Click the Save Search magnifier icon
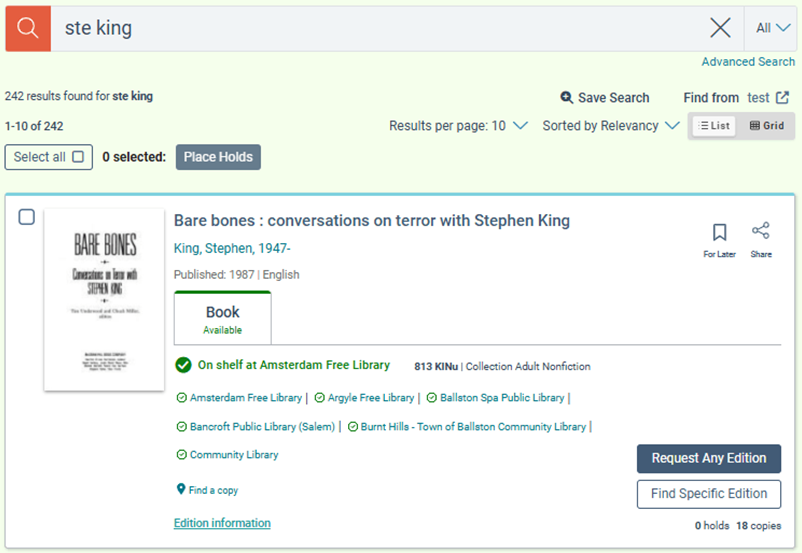This screenshot has height=553, width=802. (x=566, y=97)
